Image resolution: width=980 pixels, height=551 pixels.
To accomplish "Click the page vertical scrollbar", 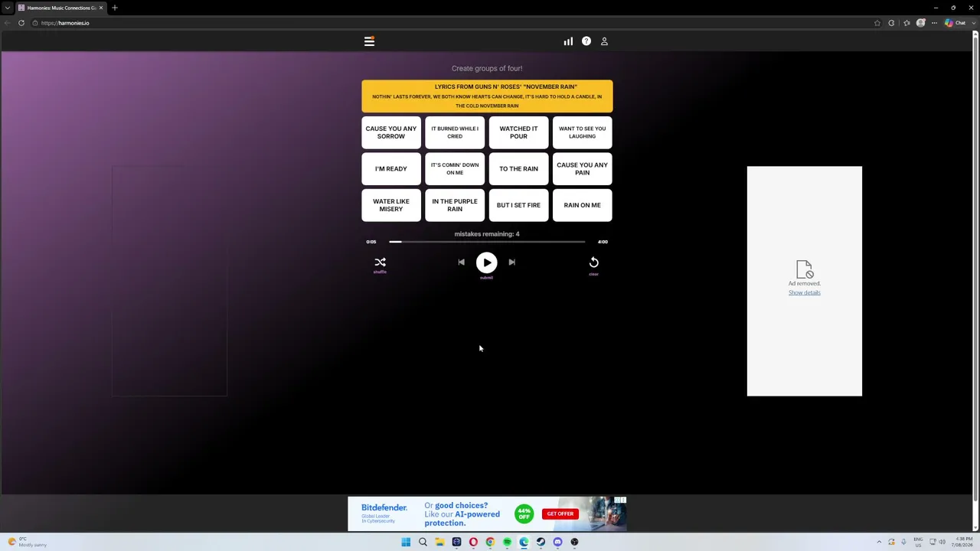I will pos(975,268).
